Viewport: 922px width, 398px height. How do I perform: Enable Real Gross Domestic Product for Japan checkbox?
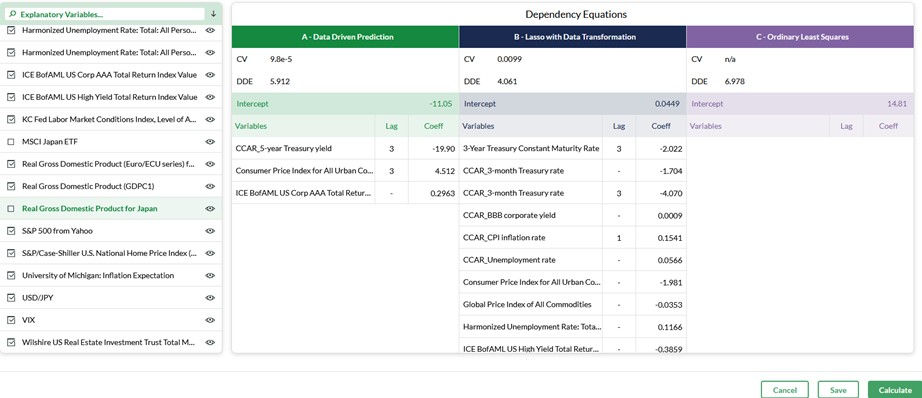(x=11, y=209)
